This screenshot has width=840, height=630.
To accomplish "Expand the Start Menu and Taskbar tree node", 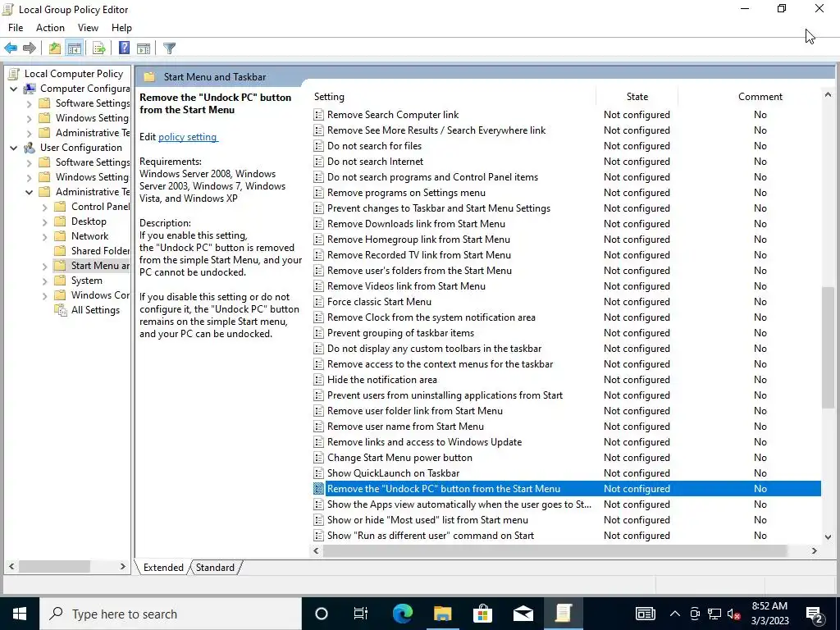I will pyautogui.click(x=44, y=266).
